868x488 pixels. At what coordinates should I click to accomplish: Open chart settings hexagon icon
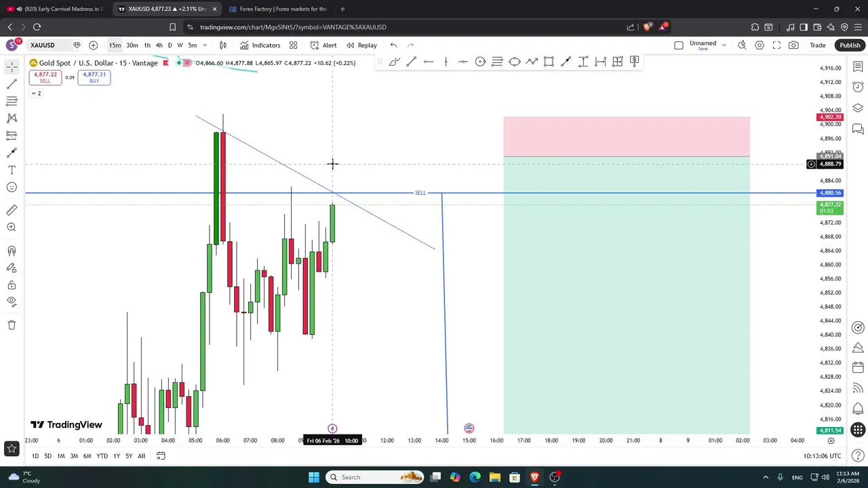point(759,45)
